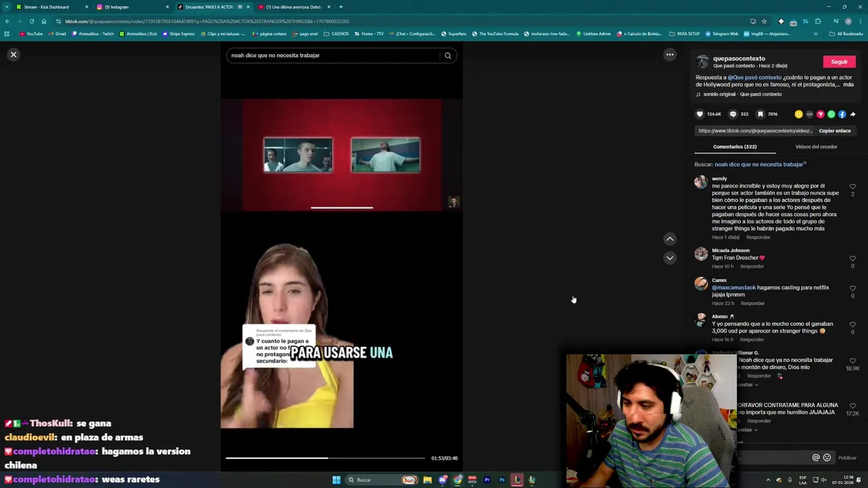The width and height of the screenshot is (868, 488).
Task: Open the three-dots more options menu
Action: point(669,54)
